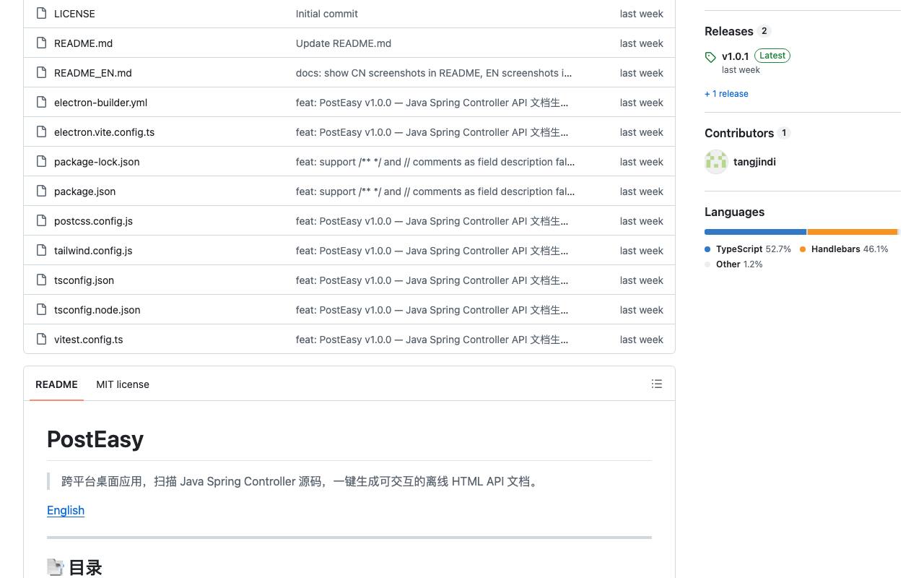
Task: Open the README_EN.md file
Action: (93, 73)
